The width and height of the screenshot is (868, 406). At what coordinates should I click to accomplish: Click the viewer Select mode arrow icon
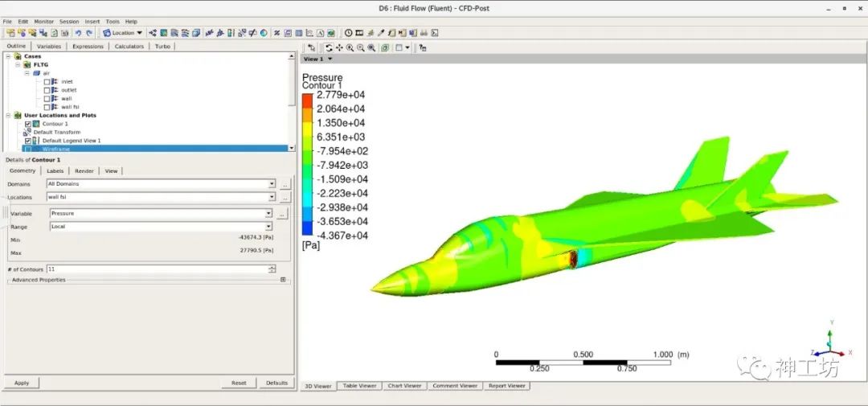(x=312, y=47)
